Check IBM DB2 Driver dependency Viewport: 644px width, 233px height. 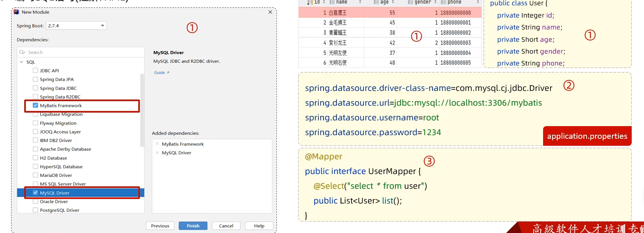coord(35,140)
